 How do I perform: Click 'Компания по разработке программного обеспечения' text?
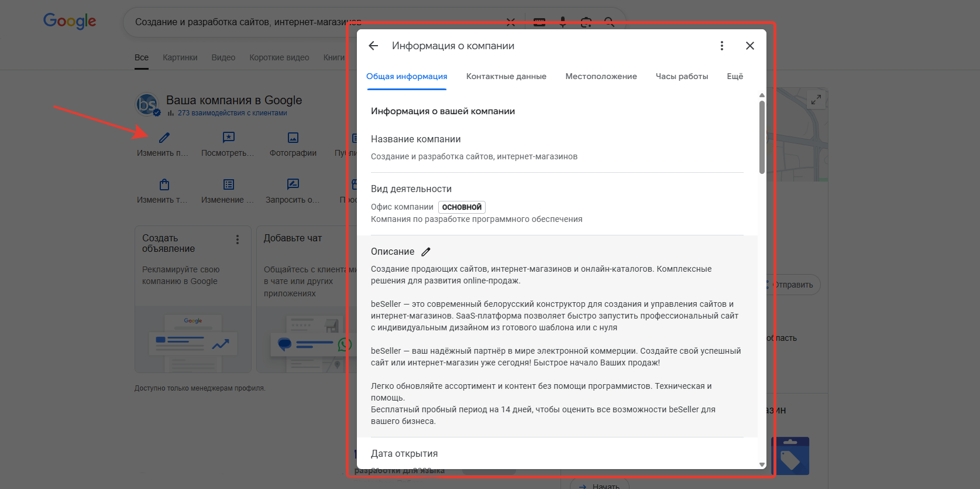(x=477, y=220)
